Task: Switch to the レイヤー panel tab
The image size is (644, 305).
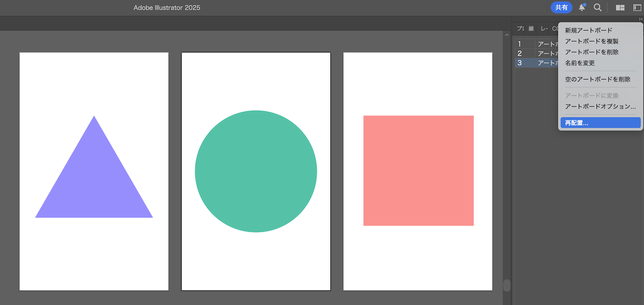Action: [544, 29]
